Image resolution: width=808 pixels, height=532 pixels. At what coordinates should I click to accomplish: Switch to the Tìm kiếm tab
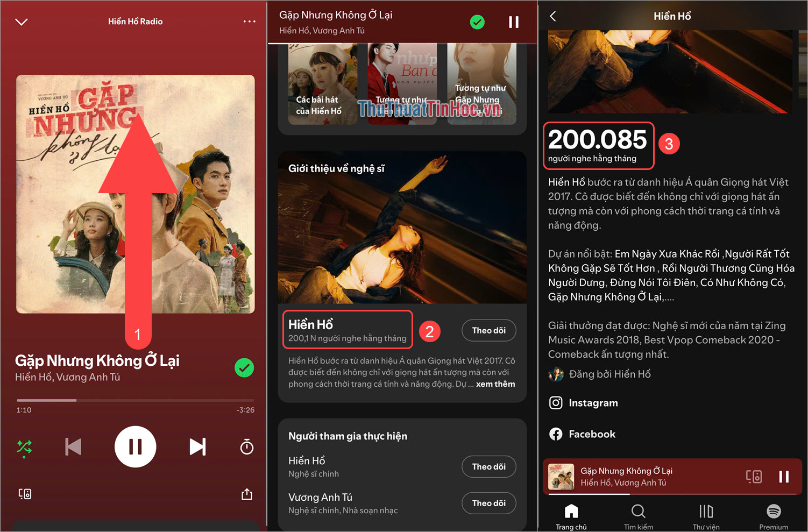point(639,517)
